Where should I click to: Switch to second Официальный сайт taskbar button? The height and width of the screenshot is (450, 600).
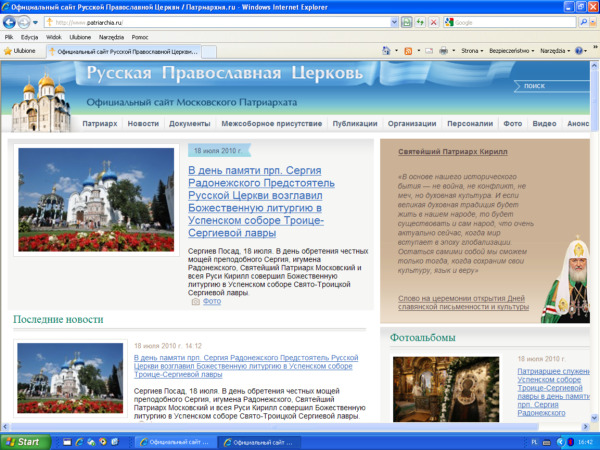tap(259, 442)
